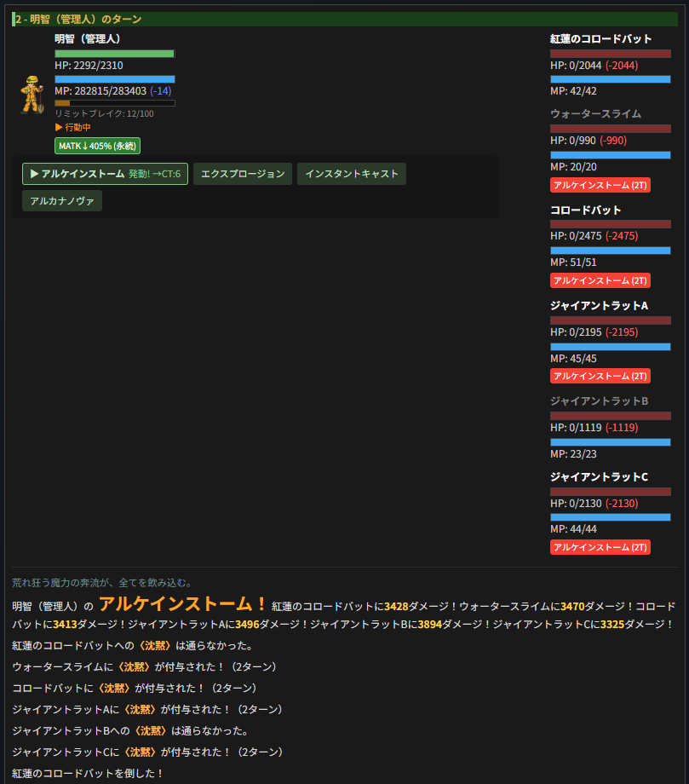Select enemy 紅蓮のコロードバット by name
The height and width of the screenshot is (784, 689).
[x=600, y=39]
